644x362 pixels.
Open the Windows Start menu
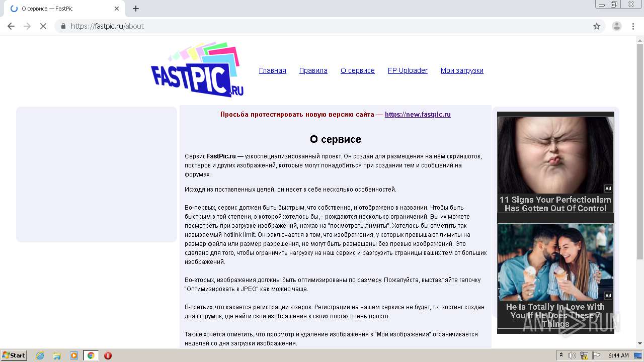(x=14, y=355)
